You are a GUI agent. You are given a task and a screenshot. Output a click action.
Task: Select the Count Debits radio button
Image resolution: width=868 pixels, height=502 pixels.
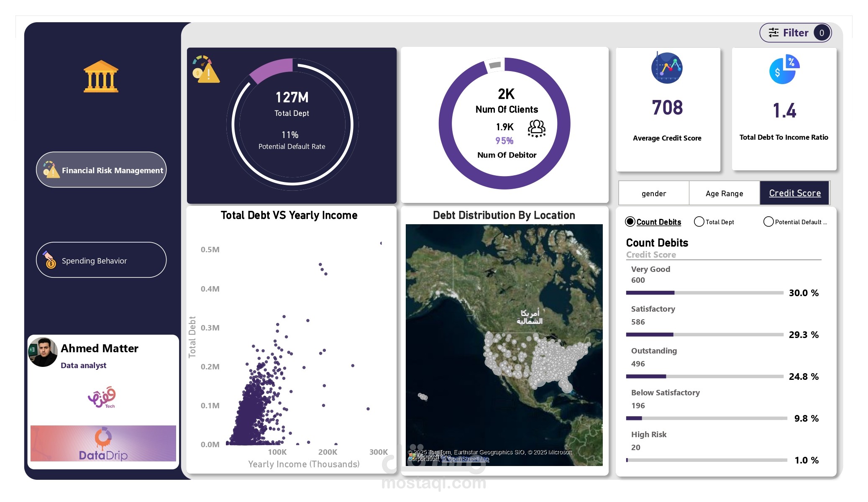pos(630,222)
